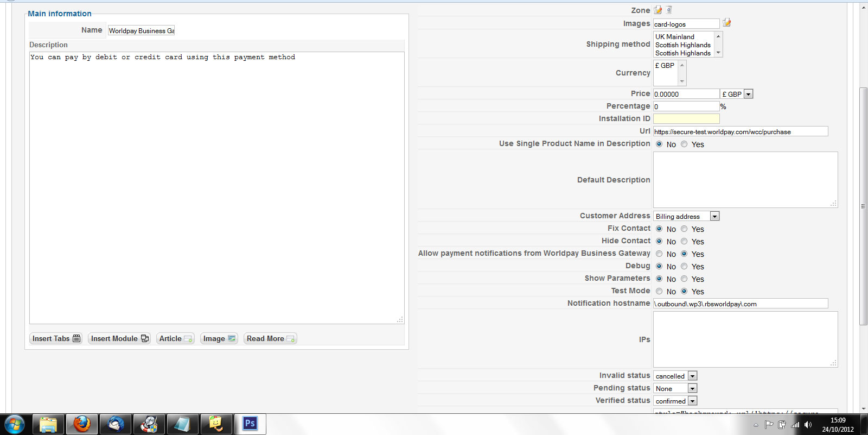Open the Verified status dropdown
This screenshot has width=868, height=435.
coord(675,401)
